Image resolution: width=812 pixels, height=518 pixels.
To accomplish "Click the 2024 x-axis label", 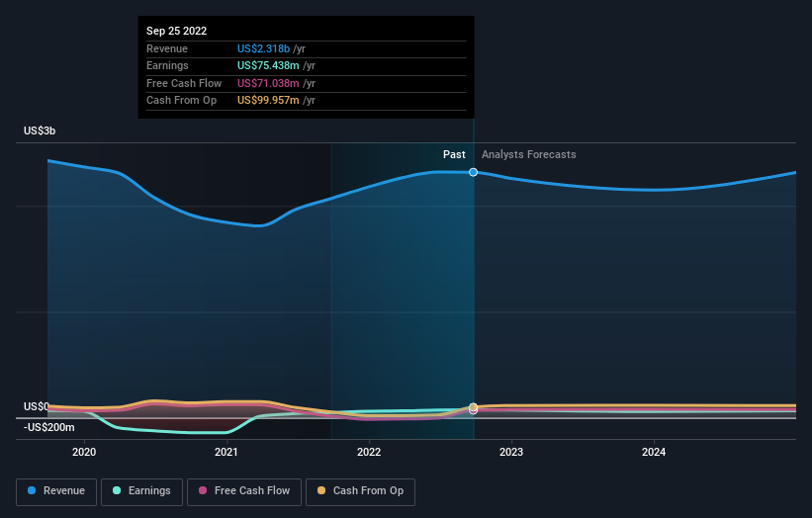I will [654, 453].
